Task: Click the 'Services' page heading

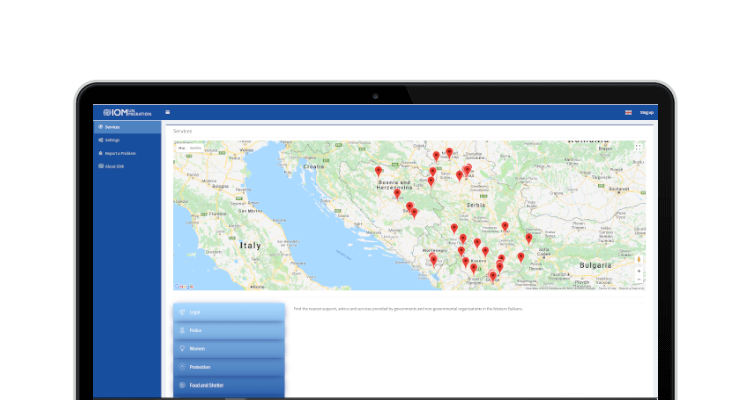Action: [x=182, y=131]
